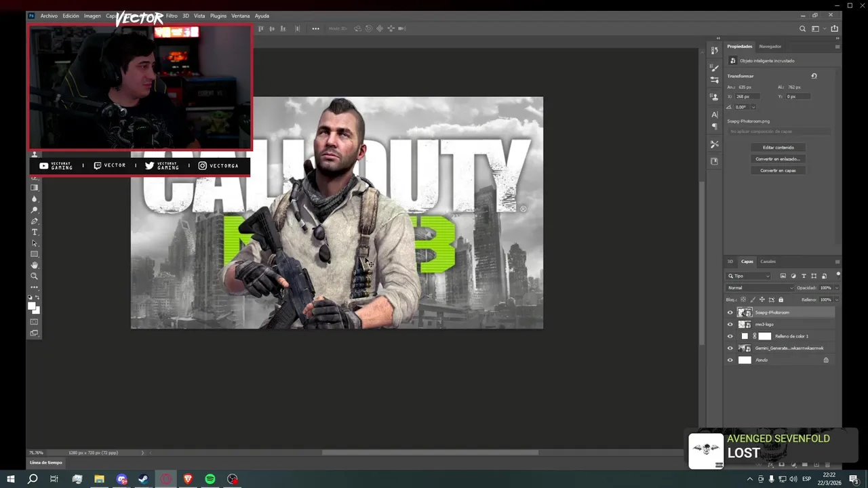Open the Relleno value dropdown arrow
The width and height of the screenshot is (868, 488).
(836, 300)
